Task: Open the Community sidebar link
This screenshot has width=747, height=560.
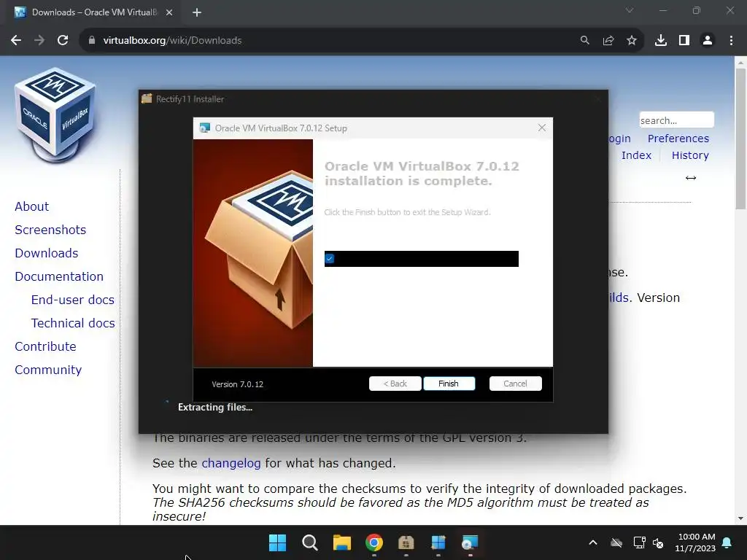Action: click(48, 370)
